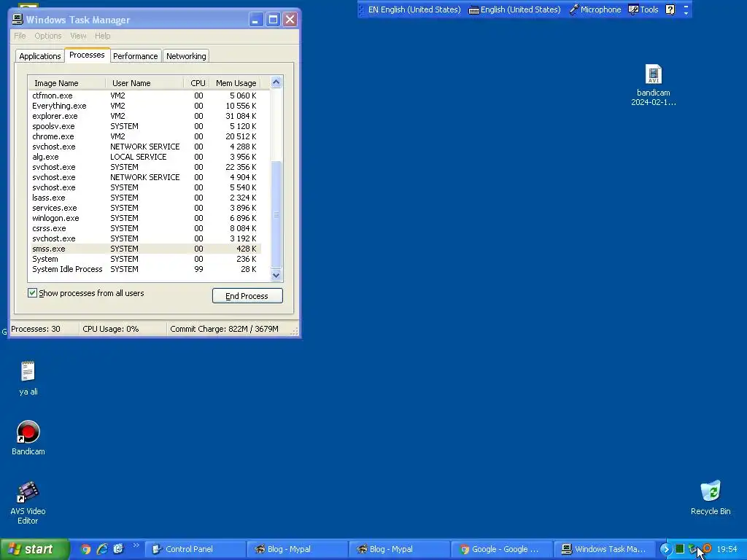Image resolution: width=747 pixels, height=560 pixels.
Task: Click the Bandicam recording tray icon
Action: click(707, 548)
